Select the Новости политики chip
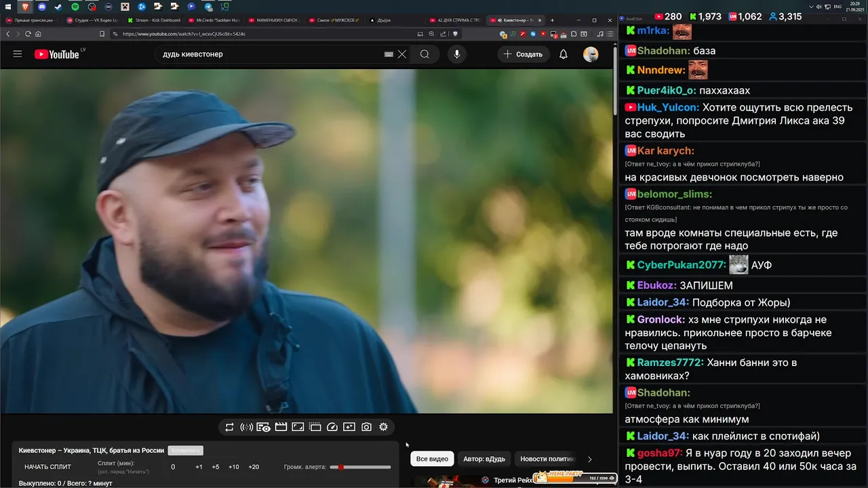868x488 pixels. click(x=547, y=459)
